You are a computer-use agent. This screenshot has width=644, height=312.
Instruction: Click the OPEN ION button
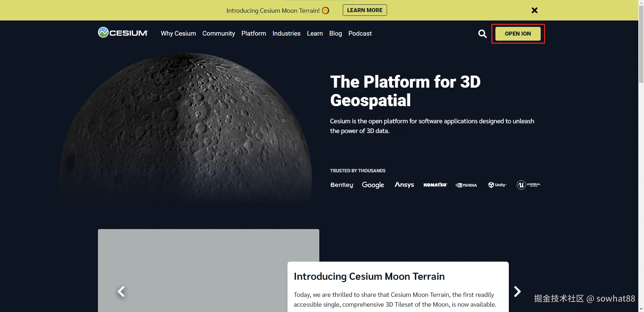click(518, 34)
